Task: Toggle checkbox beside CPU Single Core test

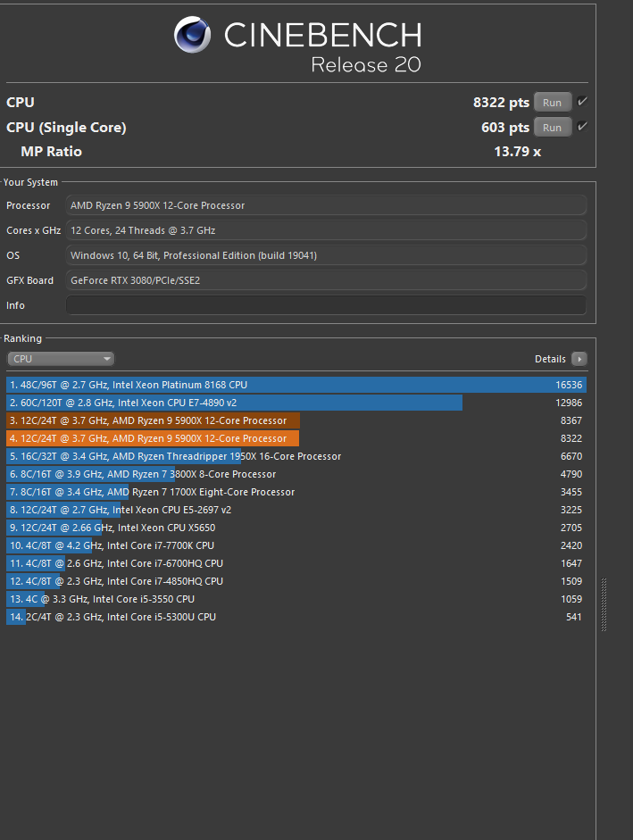Action: click(x=582, y=127)
